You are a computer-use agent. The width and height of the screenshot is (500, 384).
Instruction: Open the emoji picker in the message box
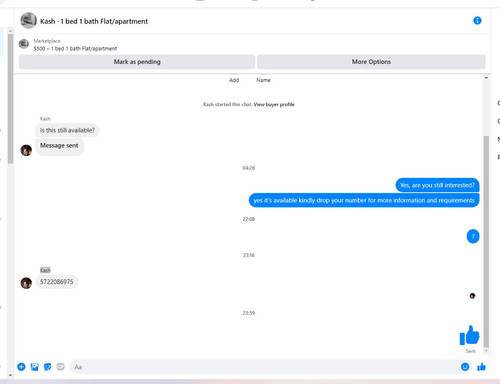[x=465, y=367]
